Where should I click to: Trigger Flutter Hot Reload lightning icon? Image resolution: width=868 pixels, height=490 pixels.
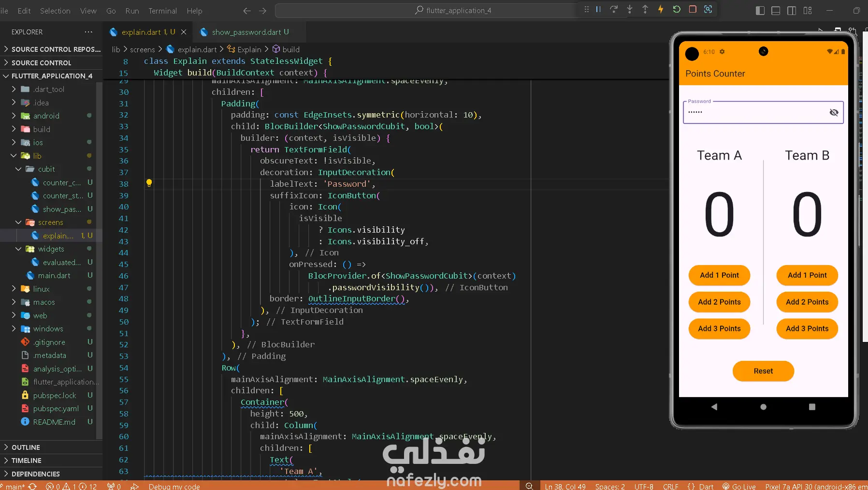coord(661,9)
